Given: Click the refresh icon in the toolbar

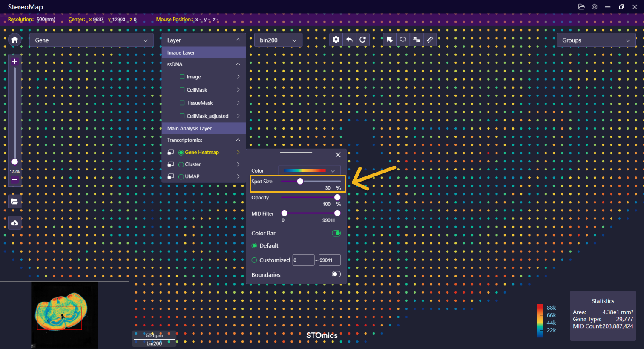Looking at the screenshot, I should 362,40.
